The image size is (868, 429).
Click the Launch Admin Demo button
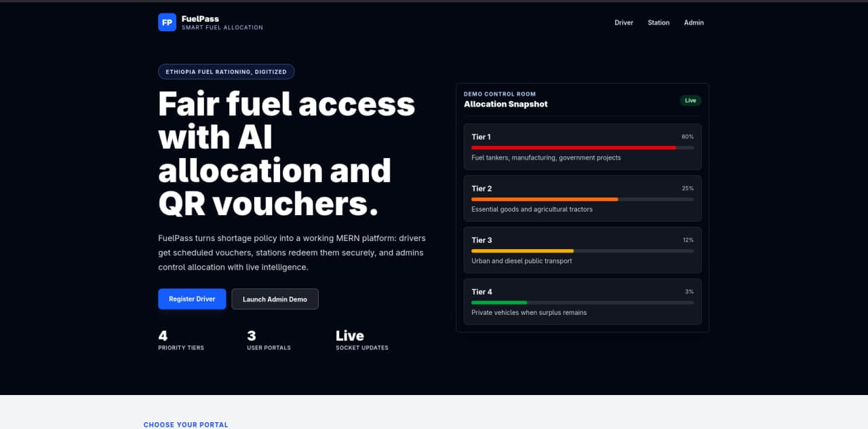coord(275,299)
